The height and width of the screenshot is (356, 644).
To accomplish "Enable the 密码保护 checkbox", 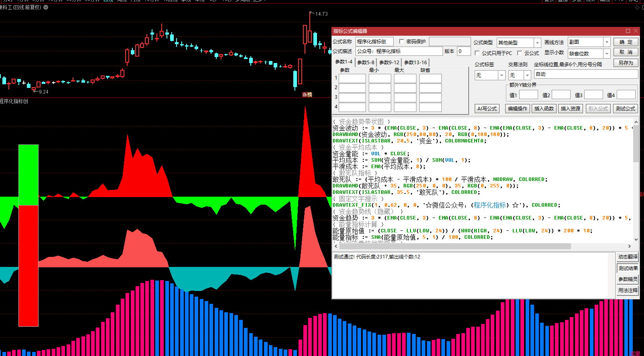I will coord(402,42).
